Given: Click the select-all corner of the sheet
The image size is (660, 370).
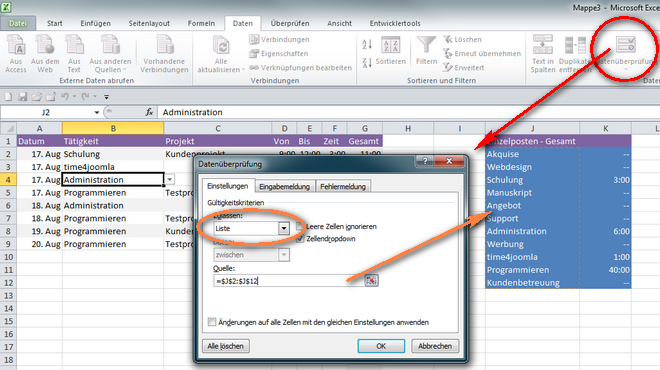Looking at the screenshot, I should click(x=8, y=128).
